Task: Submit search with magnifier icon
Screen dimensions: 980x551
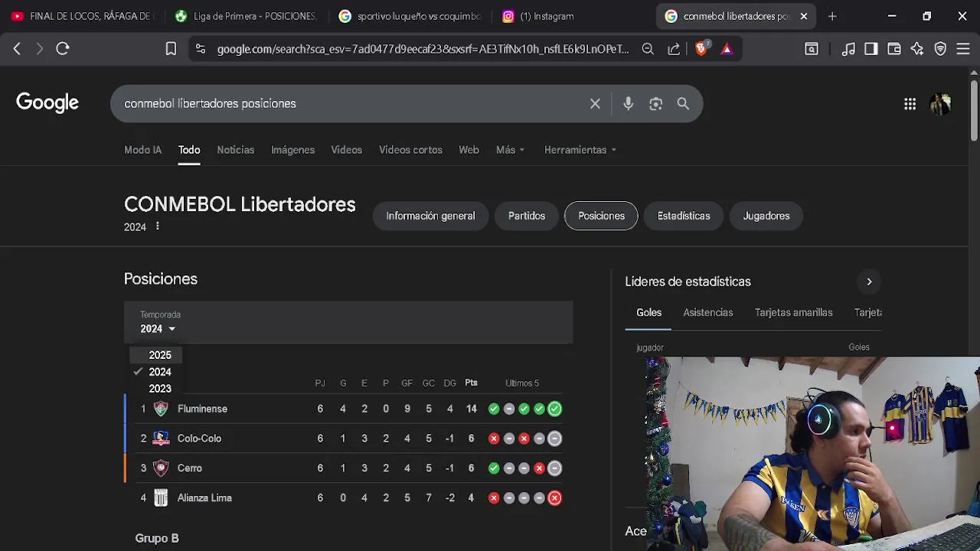Action: pyautogui.click(x=683, y=103)
